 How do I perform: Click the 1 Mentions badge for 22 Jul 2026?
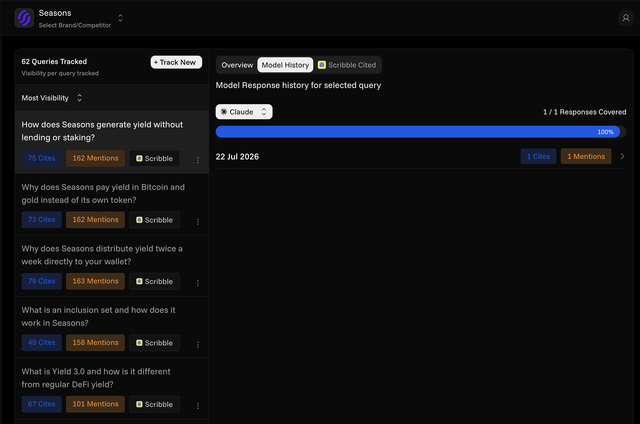pyautogui.click(x=586, y=156)
